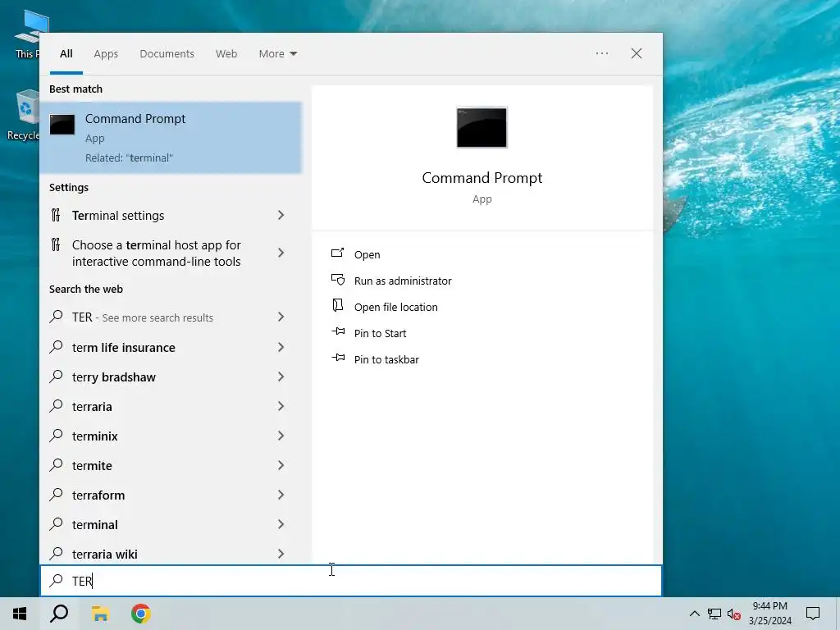The image size is (840, 630).
Task: Choose Run as administrator
Action: coord(403,281)
